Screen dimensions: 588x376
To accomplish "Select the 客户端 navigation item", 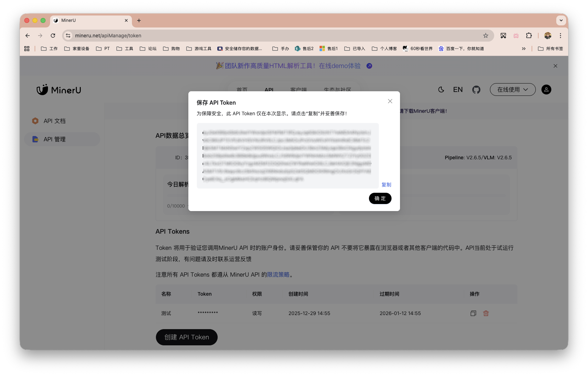I will (299, 90).
